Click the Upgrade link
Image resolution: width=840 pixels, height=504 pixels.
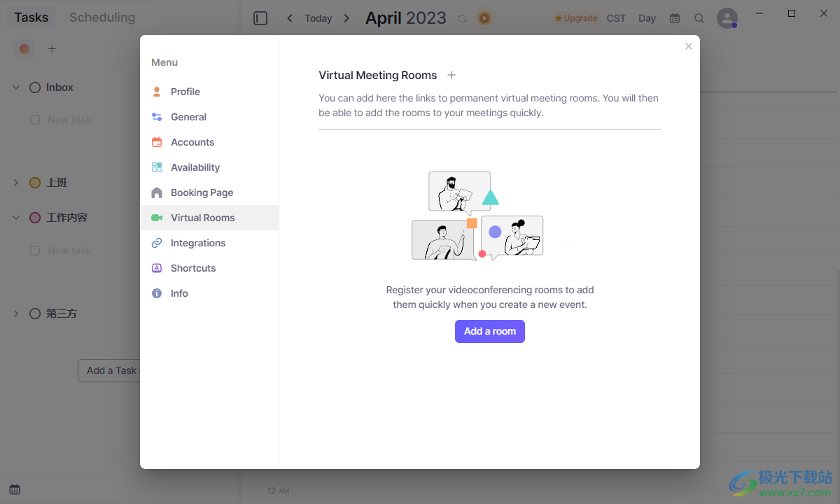click(x=576, y=18)
